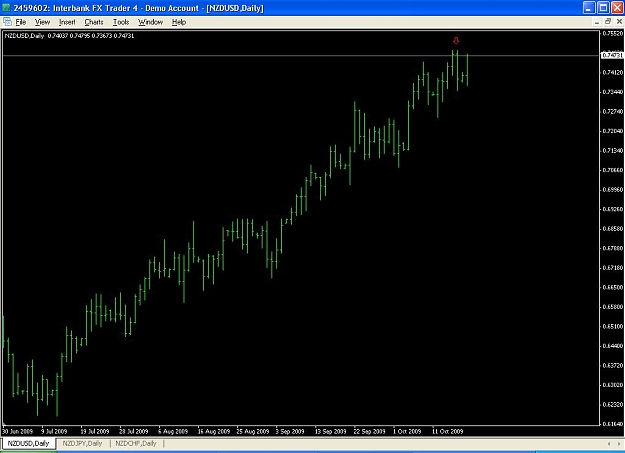
Task: Open the Tools menu
Action: pos(121,22)
